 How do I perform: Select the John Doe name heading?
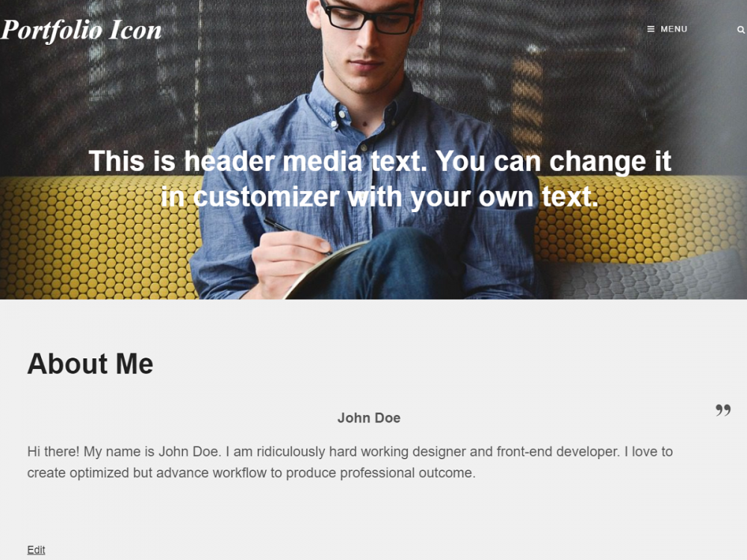369,417
